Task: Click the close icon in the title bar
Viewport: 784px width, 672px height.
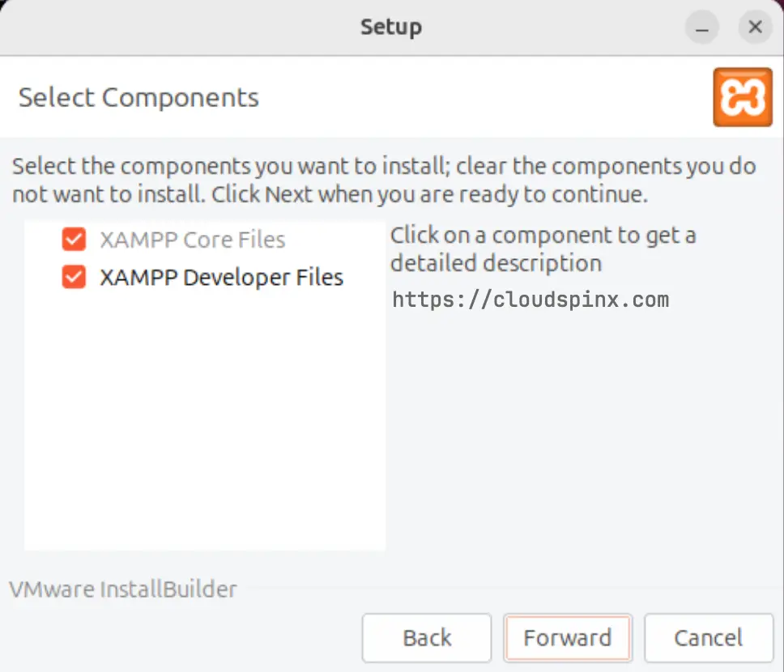Action: [x=755, y=27]
